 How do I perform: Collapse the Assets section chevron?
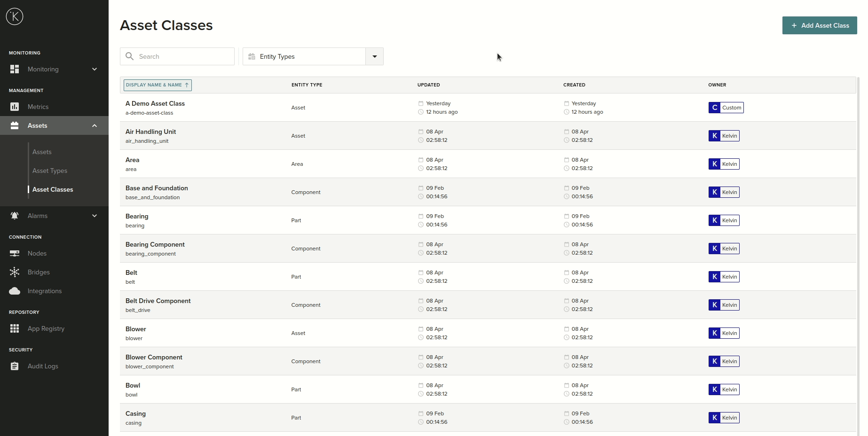point(95,125)
